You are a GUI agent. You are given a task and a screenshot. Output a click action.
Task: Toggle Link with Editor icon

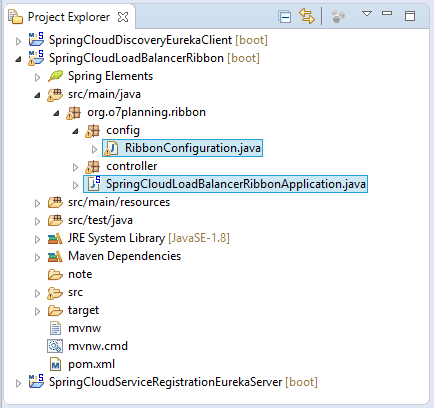[x=307, y=16]
